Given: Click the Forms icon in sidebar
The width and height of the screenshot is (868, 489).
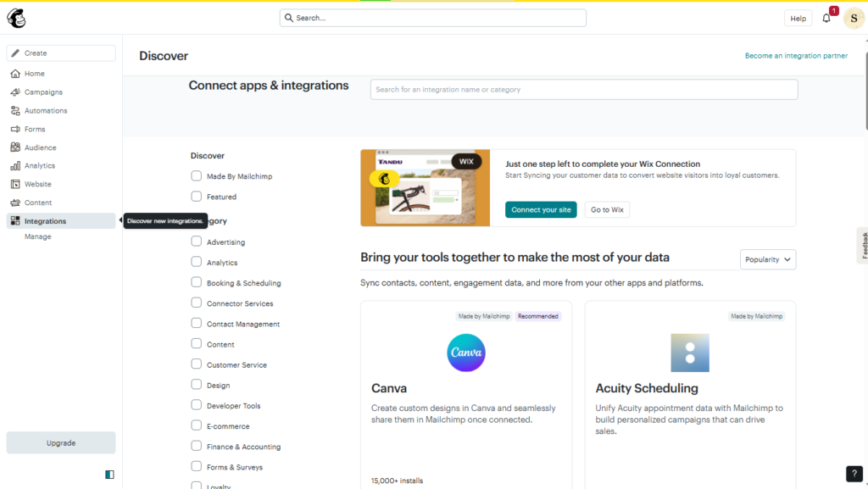Looking at the screenshot, I should [15, 129].
